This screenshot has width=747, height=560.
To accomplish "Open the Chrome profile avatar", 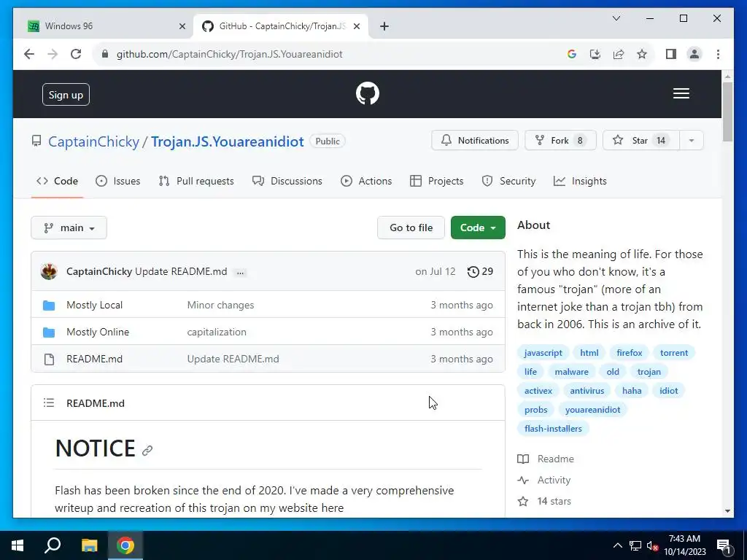I will click(694, 54).
